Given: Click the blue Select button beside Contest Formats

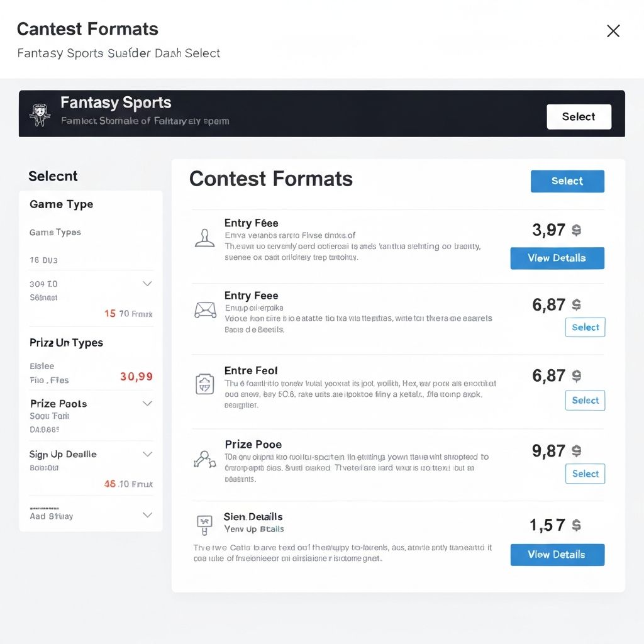Looking at the screenshot, I should 567,181.
